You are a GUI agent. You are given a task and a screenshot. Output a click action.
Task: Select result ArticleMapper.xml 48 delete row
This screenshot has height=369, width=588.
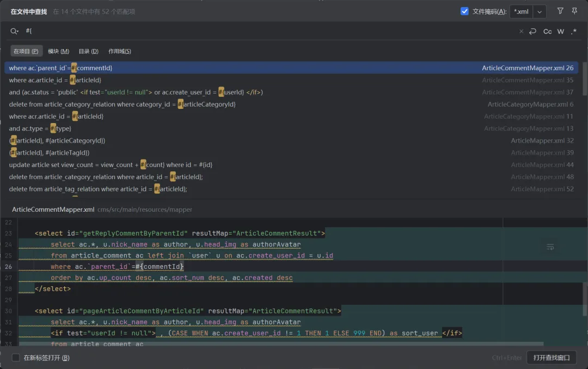(291, 177)
